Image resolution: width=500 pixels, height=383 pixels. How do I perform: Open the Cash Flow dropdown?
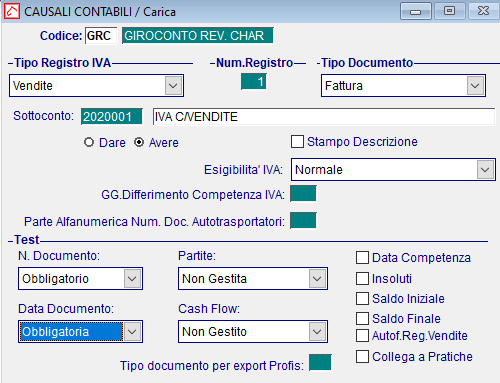[317, 332]
